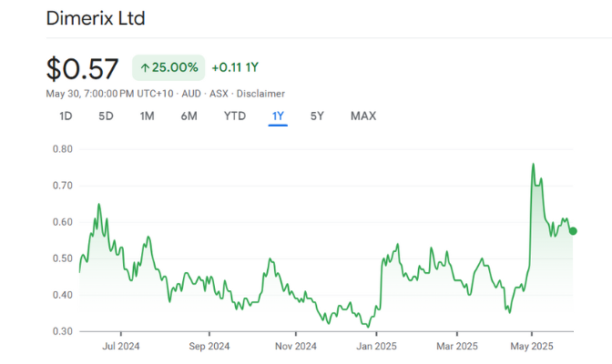612x364 pixels.
Task: Click the $0.57 price value
Action: 84,68
